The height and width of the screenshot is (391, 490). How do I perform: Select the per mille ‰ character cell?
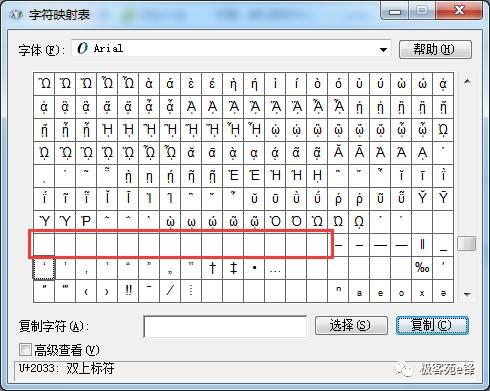pos(422,268)
